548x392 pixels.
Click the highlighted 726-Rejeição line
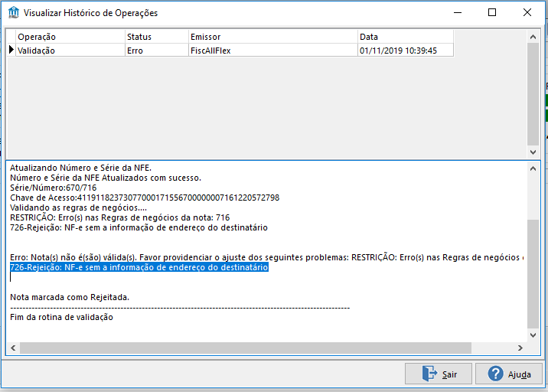point(139,267)
